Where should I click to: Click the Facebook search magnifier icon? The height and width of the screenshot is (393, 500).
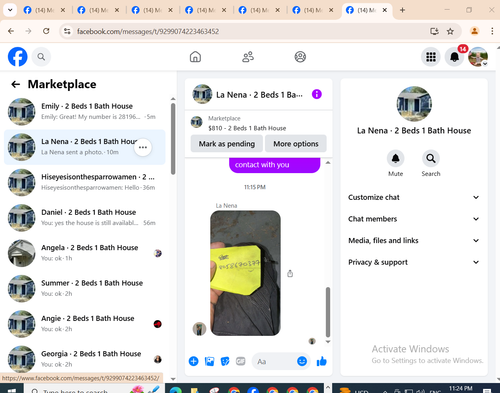41,57
